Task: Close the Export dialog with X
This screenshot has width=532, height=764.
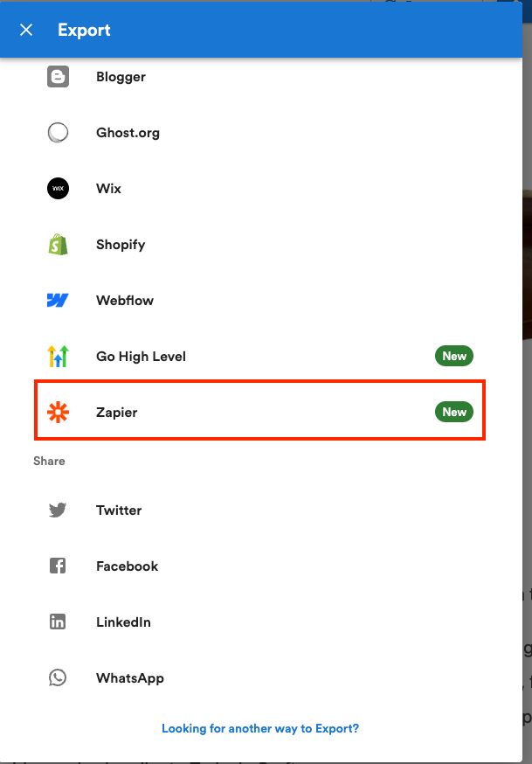Action: (x=26, y=30)
